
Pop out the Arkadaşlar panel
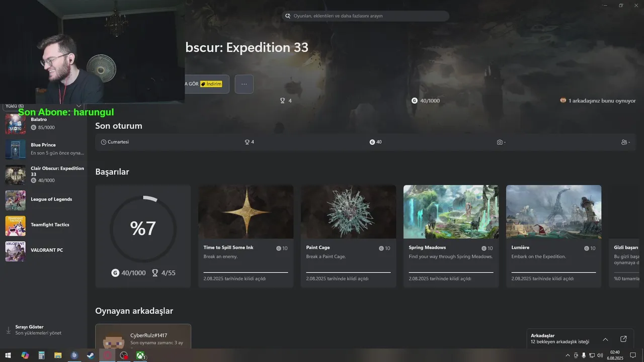(x=623, y=339)
